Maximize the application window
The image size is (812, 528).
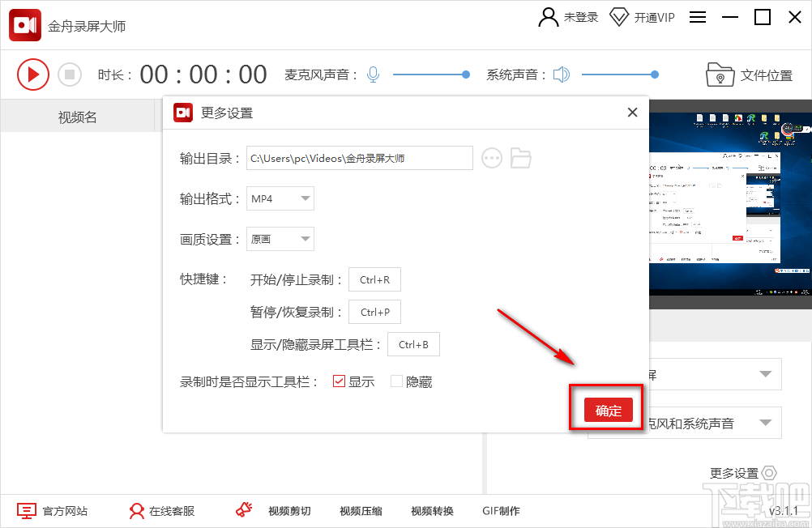pos(763,17)
